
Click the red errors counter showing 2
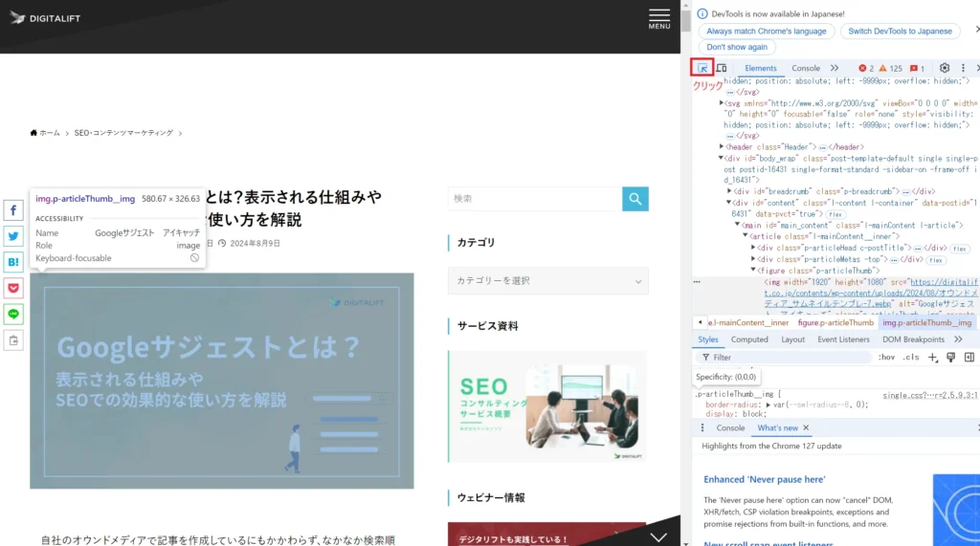(x=866, y=68)
